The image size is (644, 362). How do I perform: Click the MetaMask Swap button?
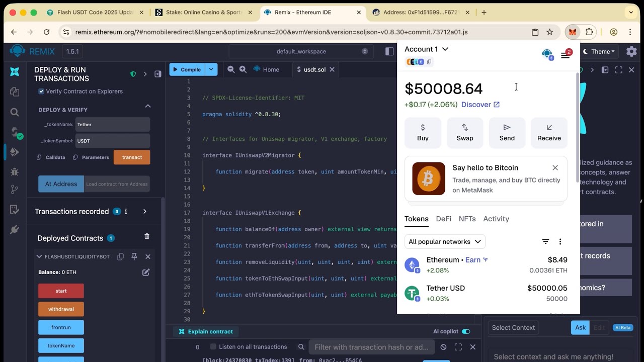[465, 133]
